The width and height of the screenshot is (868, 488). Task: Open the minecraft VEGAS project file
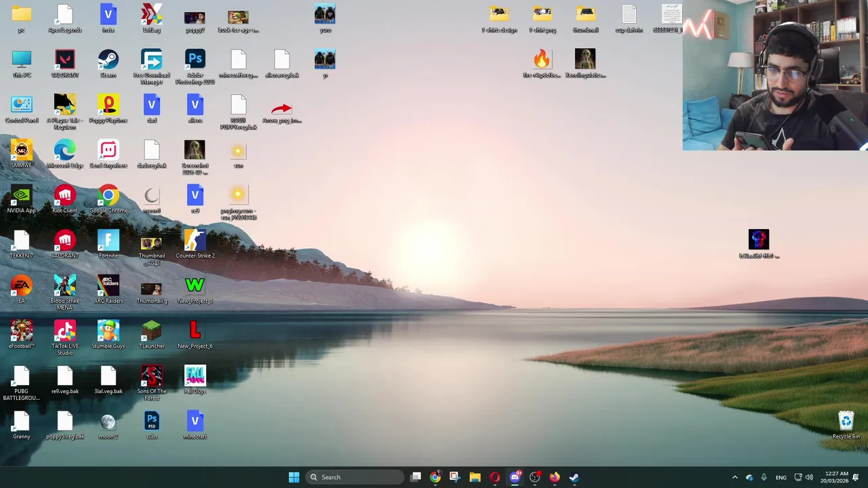pos(195,426)
